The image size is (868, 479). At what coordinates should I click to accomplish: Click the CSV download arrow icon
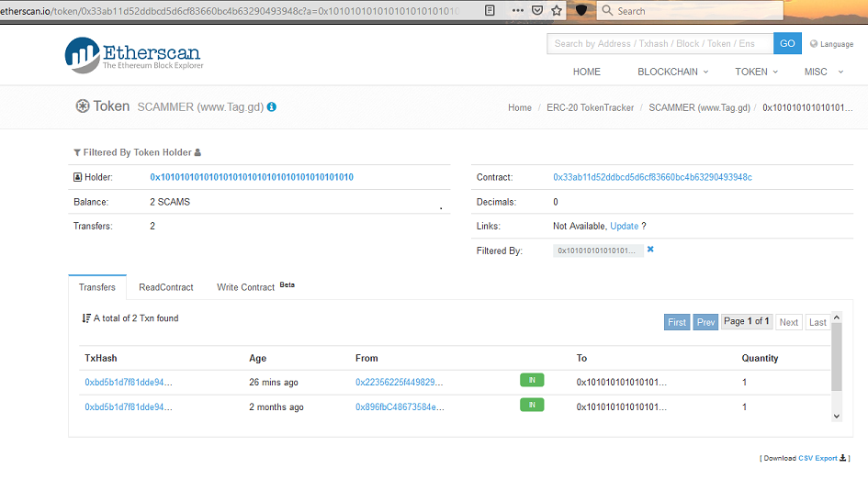click(842, 457)
